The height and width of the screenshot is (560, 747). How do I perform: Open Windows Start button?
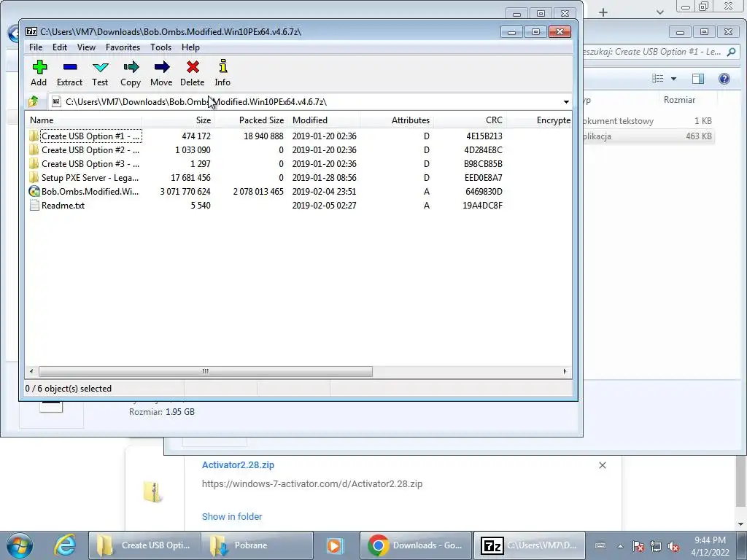(20, 545)
